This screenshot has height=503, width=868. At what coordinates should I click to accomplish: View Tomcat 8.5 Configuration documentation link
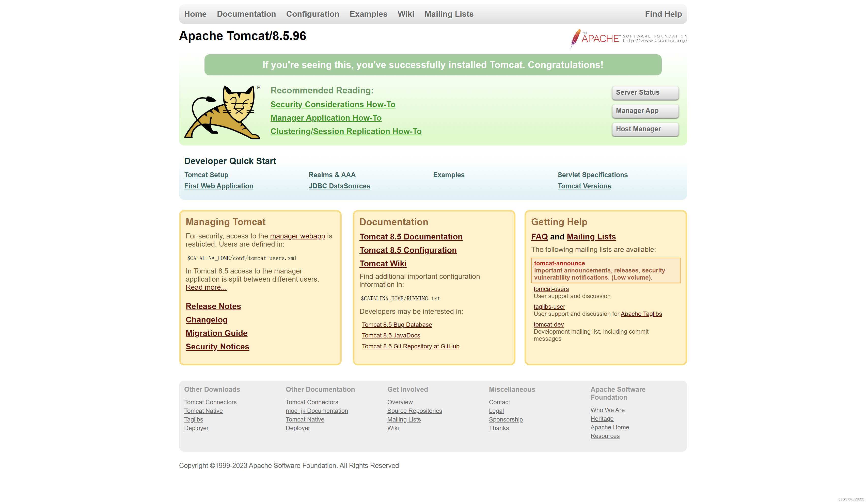tap(408, 250)
